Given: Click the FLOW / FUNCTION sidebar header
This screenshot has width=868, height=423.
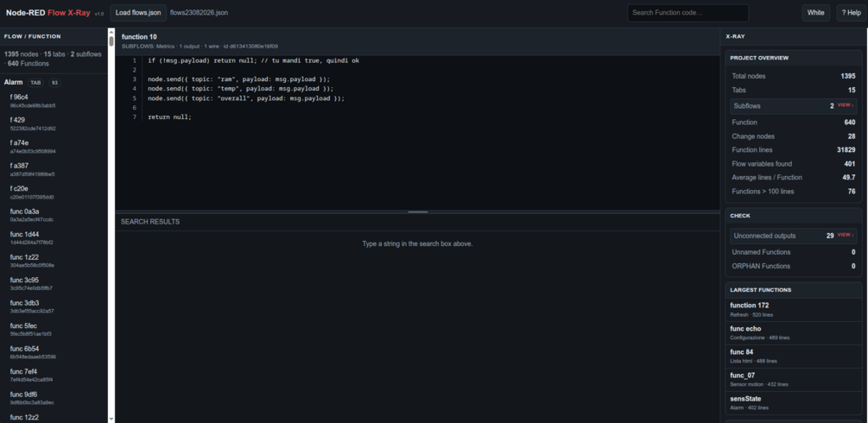Looking at the screenshot, I should coord(54,36).
